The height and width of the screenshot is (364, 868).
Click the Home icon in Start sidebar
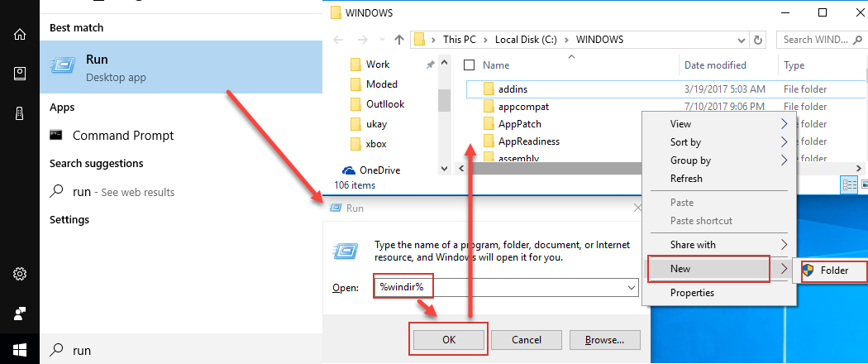coord(19,34)
